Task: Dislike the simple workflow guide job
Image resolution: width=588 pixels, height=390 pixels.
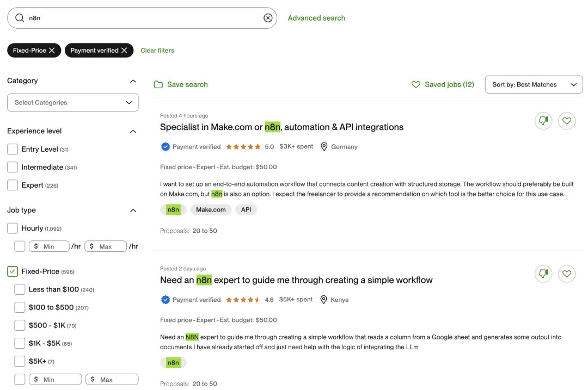Action: point(543,274)
